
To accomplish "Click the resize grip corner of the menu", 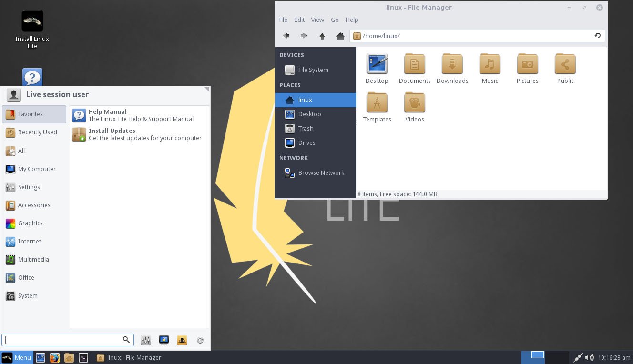I will click(207, 90).
